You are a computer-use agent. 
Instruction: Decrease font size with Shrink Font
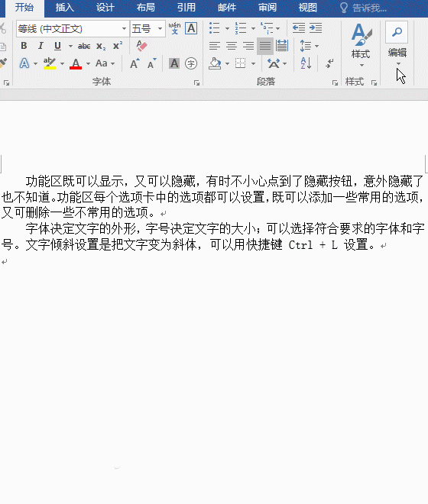coord(151,63)
